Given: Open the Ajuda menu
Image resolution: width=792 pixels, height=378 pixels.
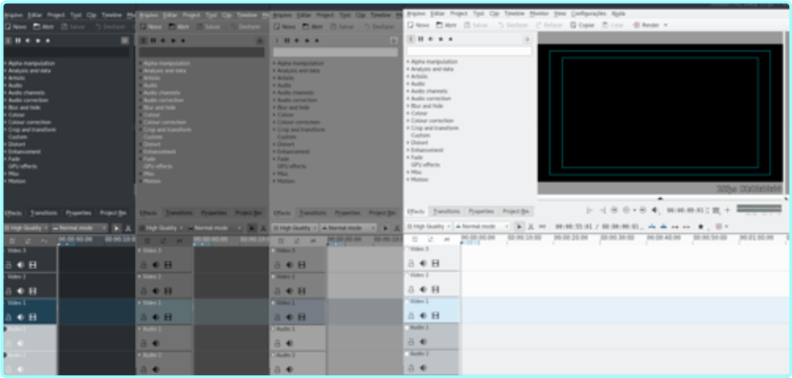Looking at the screenshot, I should [x=618, y=14].
